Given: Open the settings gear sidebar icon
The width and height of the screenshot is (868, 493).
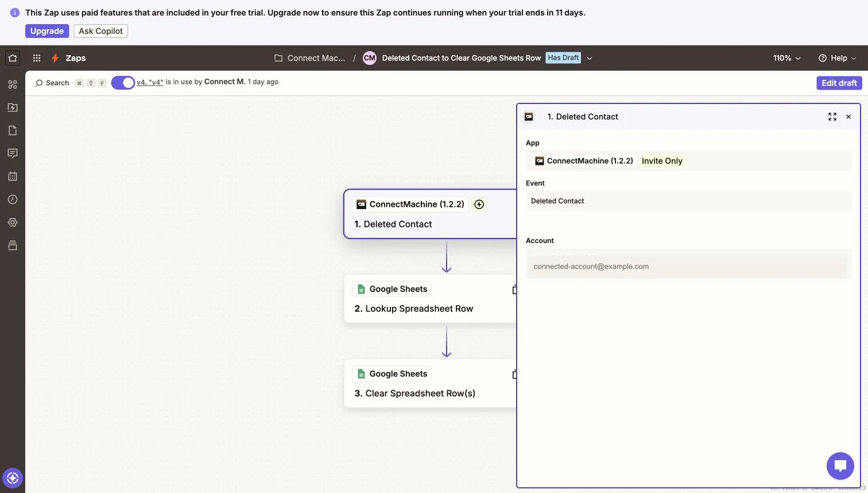Looking at the screenshot, I should pos(13,222).
